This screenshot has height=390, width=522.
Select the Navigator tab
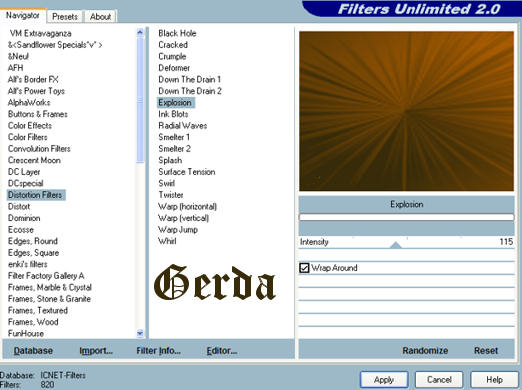(23, 15)
